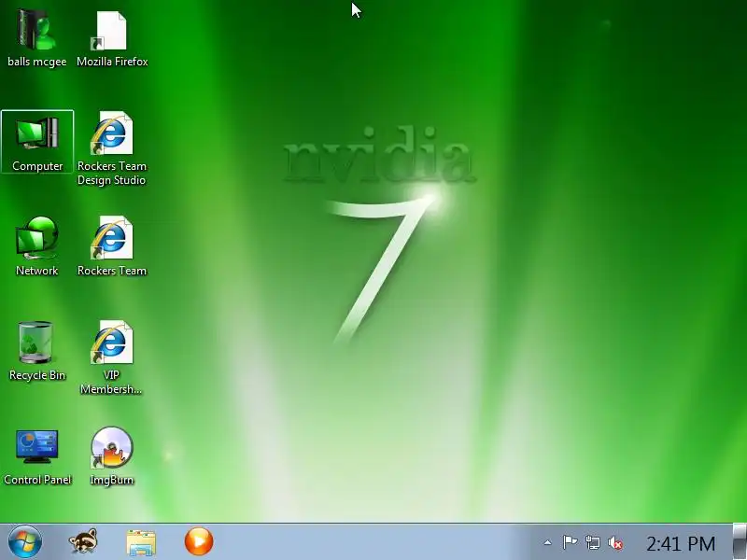Show hidden system tray icons

(548, 542)
